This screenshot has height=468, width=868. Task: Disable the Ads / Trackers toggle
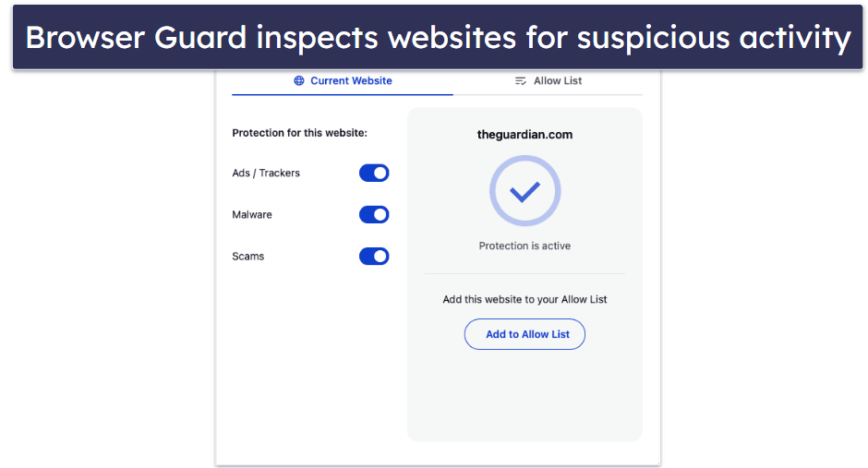(374, 174)
